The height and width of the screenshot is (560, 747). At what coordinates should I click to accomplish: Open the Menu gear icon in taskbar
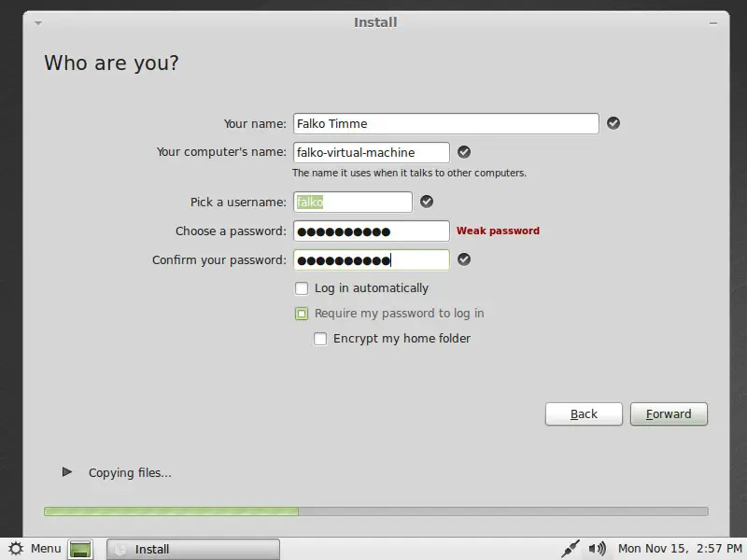(x=16, y=549)
